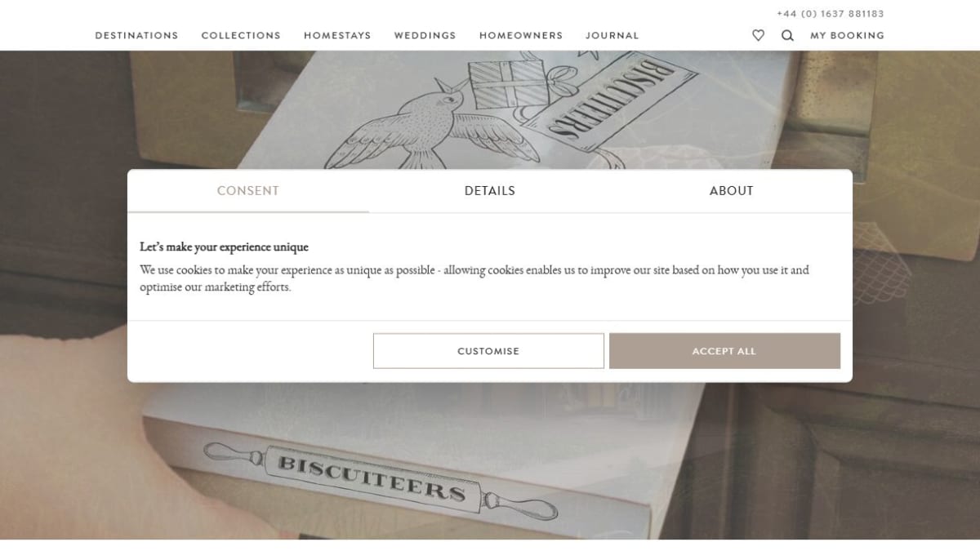Image resolution: width=980 pixels, height=551 pixels.
Task: Open the wishlist heart icon
Action: coord(758,35)
